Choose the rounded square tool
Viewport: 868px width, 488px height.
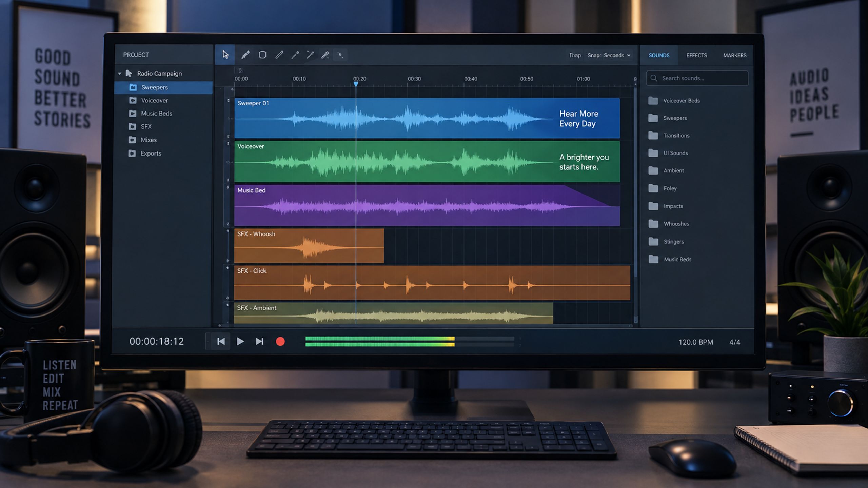[x=262, y=55]
